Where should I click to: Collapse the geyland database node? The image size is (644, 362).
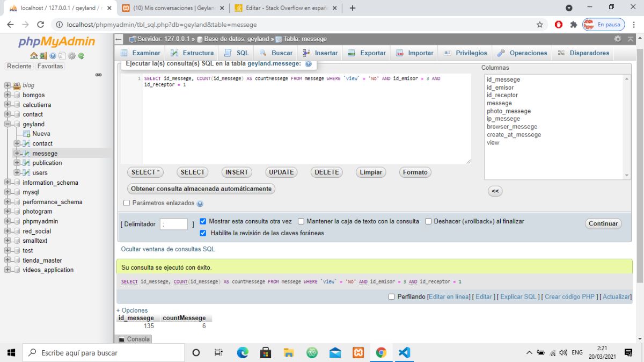tap(8, 124)
